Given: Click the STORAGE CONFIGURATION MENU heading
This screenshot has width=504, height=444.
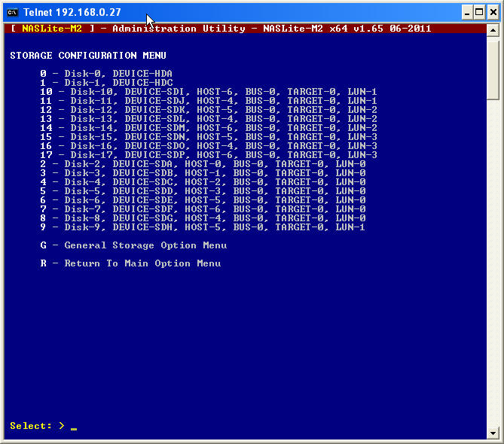Looking at the screenshot, I should pyautogui.click(x=88, y=56).
